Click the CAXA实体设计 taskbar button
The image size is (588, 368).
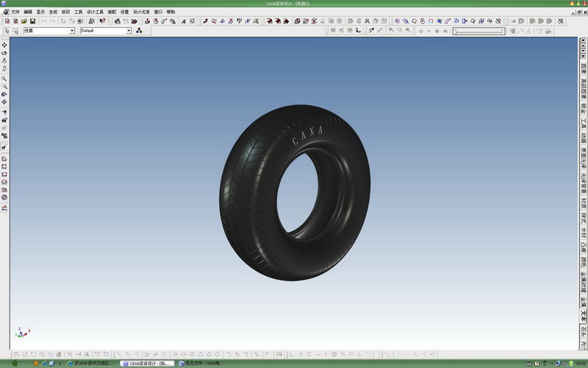click(x=147, y=363)
